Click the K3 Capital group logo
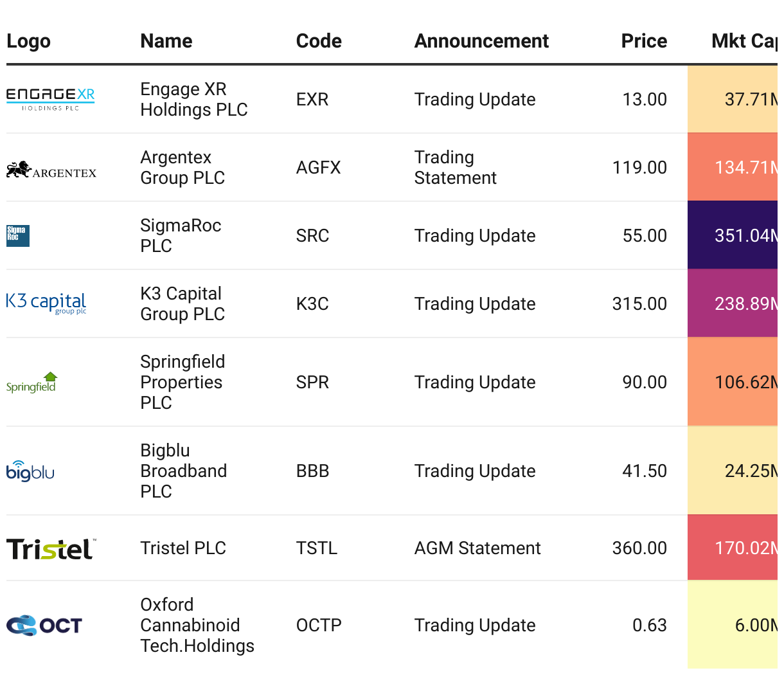Screen dimensions: 784x675 tap(46, 302)
